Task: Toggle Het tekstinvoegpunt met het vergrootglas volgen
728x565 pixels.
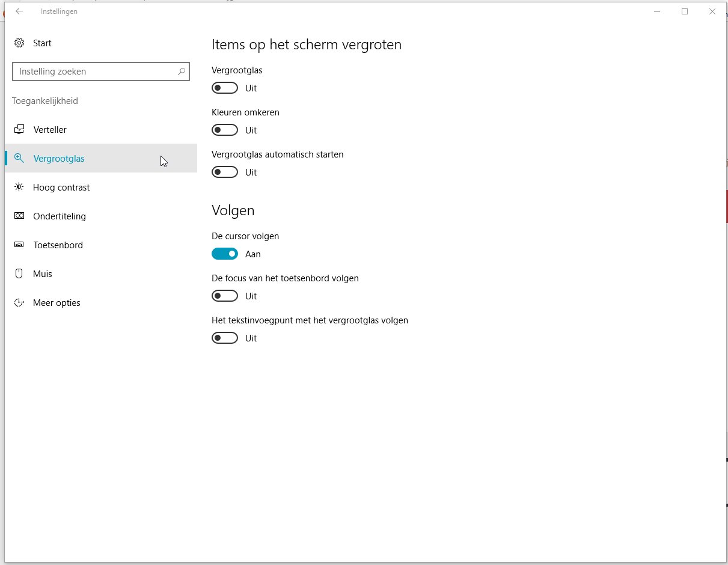Action: pyautogui.click(x=225, y=338)
